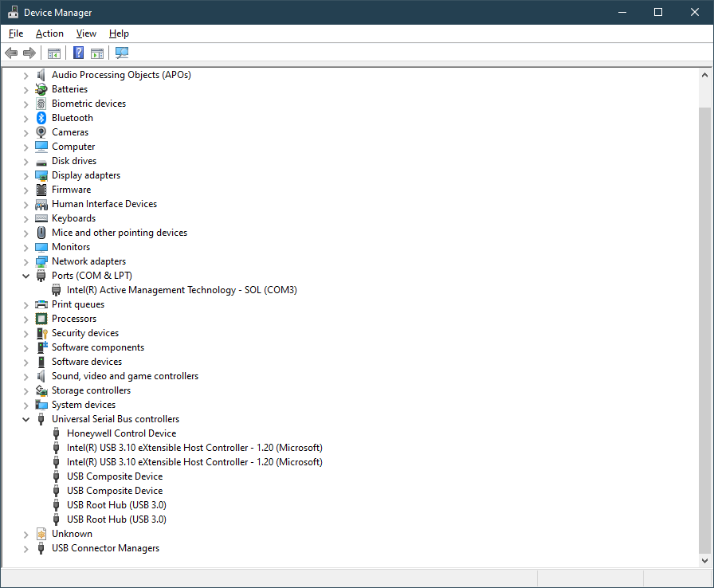Click the Storage controllers icon

click(41, 390)
